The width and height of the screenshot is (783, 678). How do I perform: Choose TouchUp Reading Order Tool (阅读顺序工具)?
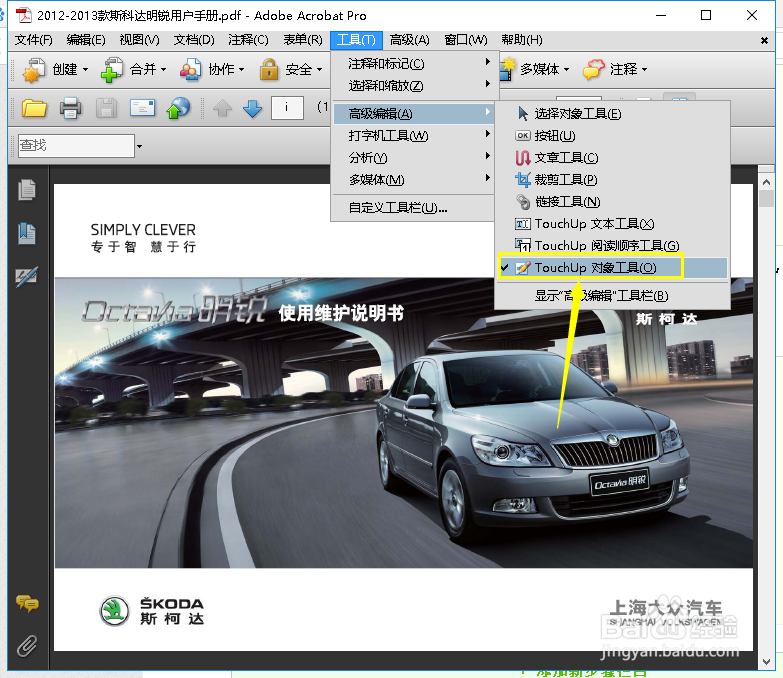click(x=612, y=246)
